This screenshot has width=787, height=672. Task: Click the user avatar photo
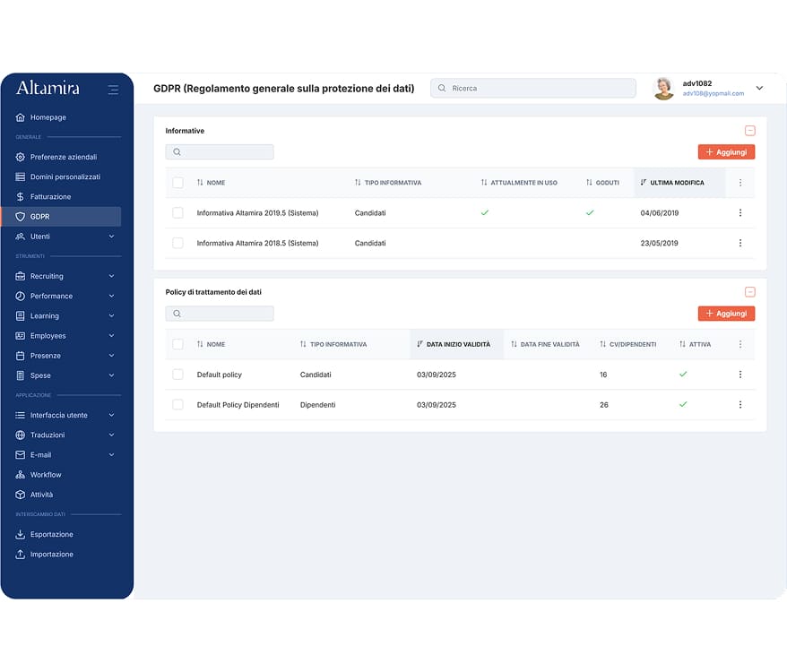[x=663, y=88]
